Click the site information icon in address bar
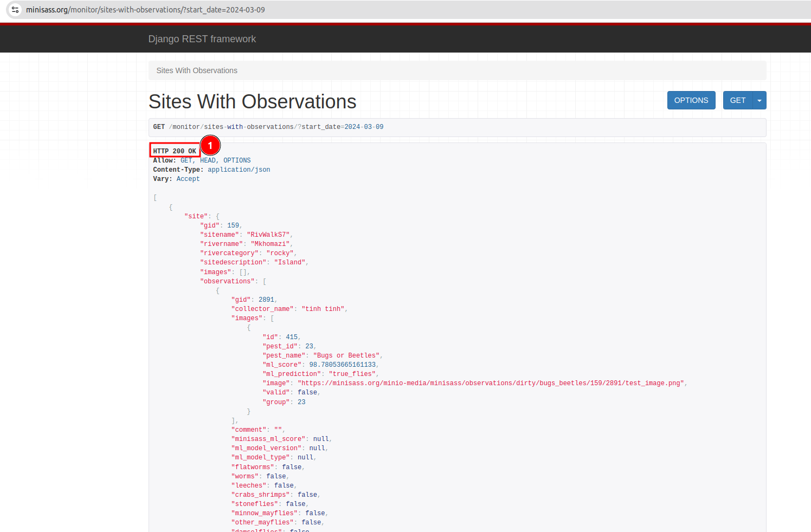 coord(15,10)
